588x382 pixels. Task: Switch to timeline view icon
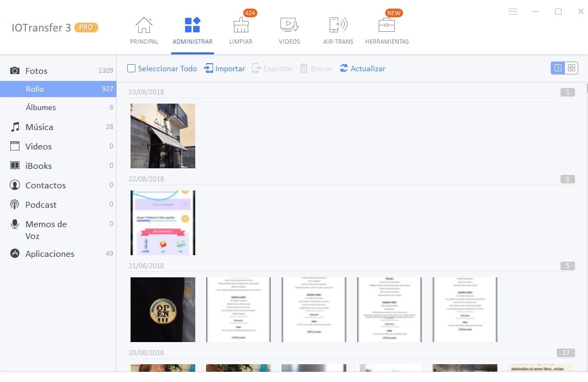pyautogui.click(x=558, y=68)
